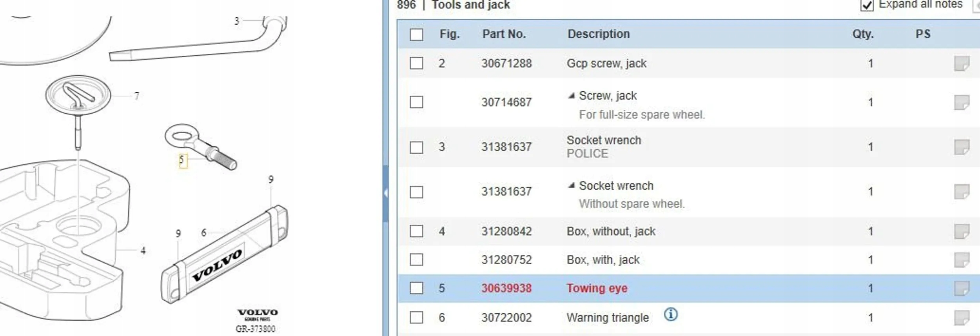Open note icon for part 31280842

[962, 231]
